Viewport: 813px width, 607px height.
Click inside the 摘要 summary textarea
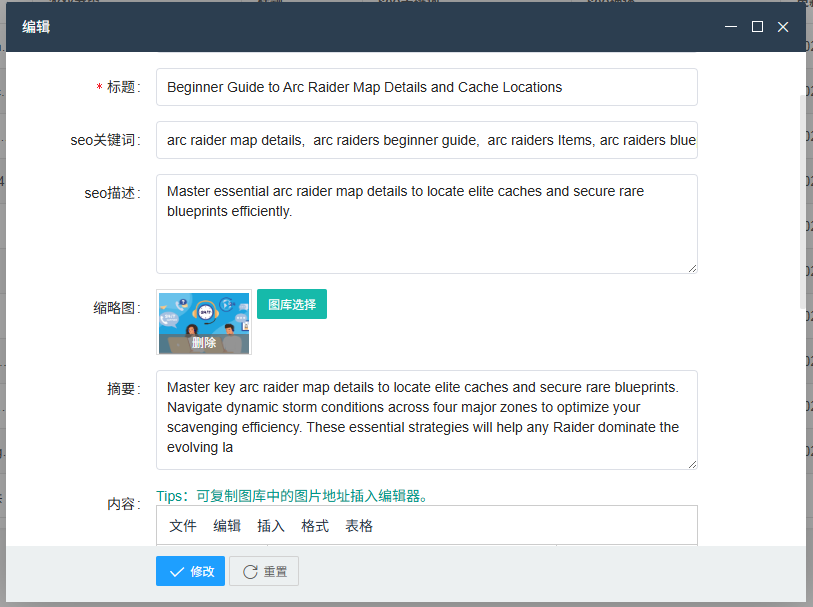point(426,419)
